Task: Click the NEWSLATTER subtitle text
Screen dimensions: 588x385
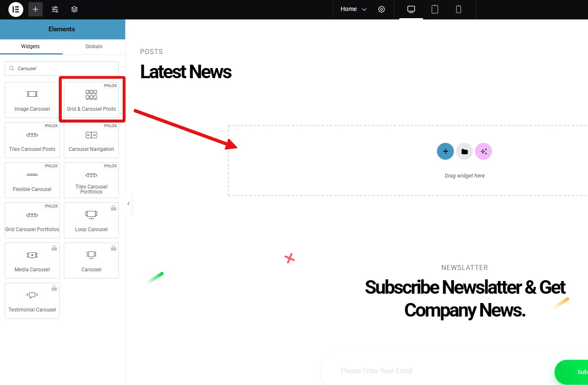Action: (464, 268)
